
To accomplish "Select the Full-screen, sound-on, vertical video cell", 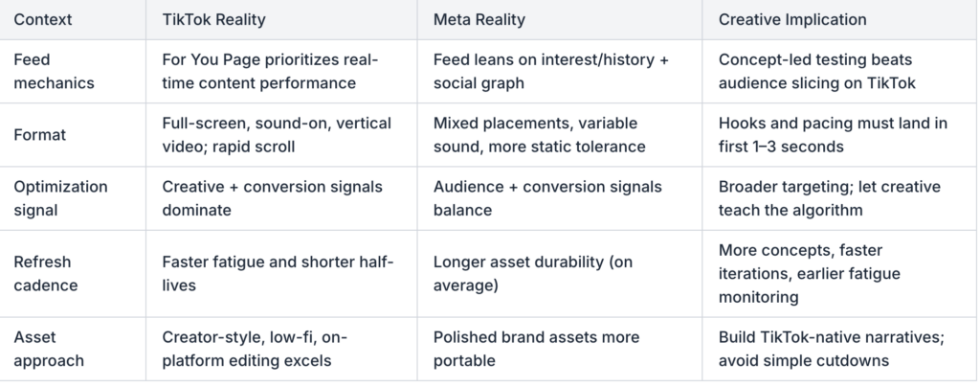I will coord(281,134).
